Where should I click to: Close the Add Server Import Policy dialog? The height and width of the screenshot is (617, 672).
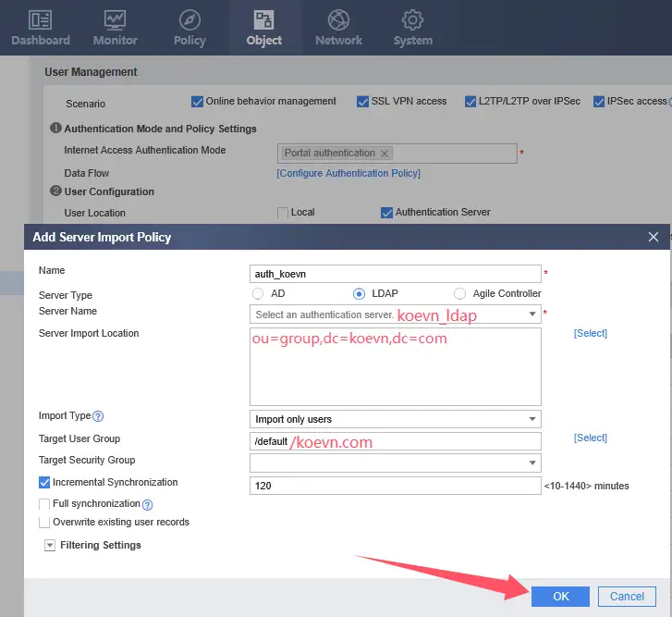click(x=654, y=237)
